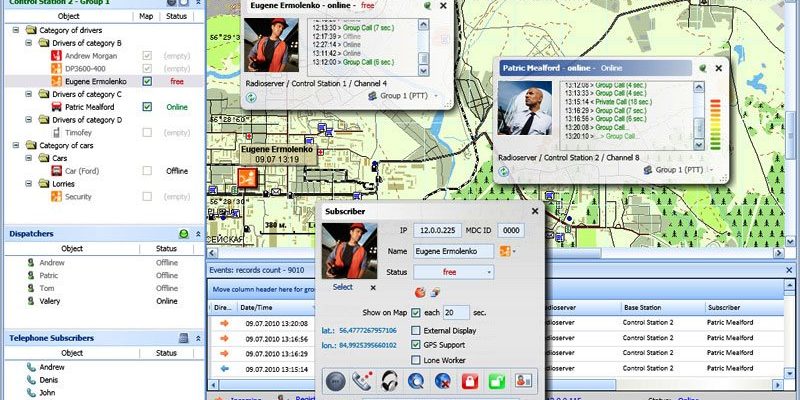The height and width of the screenshot is (400, 800).
Task: Tick the Lone Worker checkbox
Action: point(416,359)
